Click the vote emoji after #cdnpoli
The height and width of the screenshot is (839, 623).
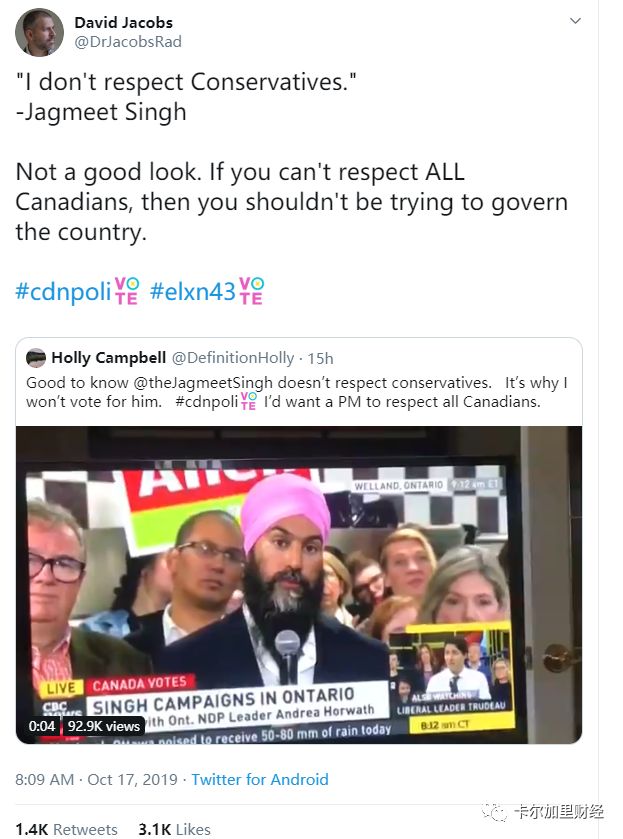(x=127, y=291)
